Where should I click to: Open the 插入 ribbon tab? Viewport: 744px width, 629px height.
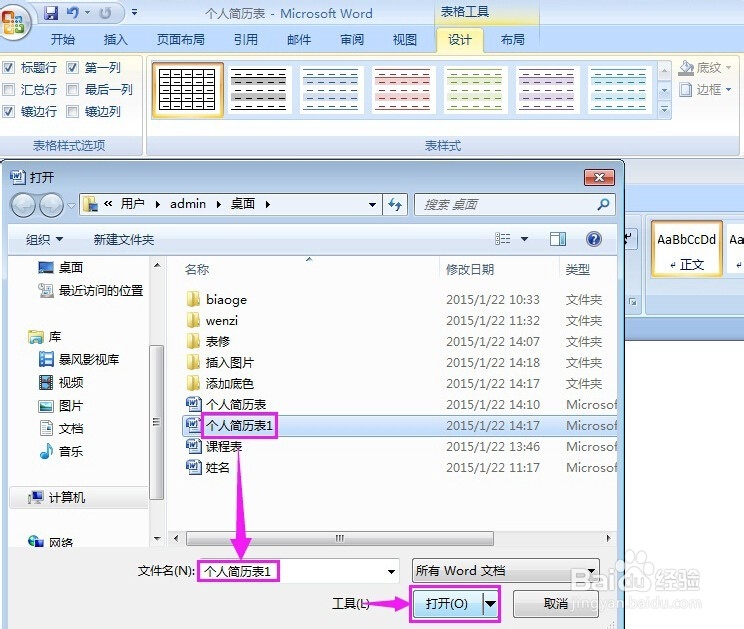point(115,39)
